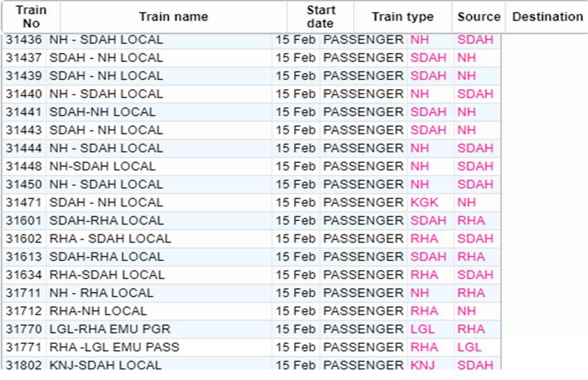Select the RHA - SDAH LOCAL row

tap(110, 238)
